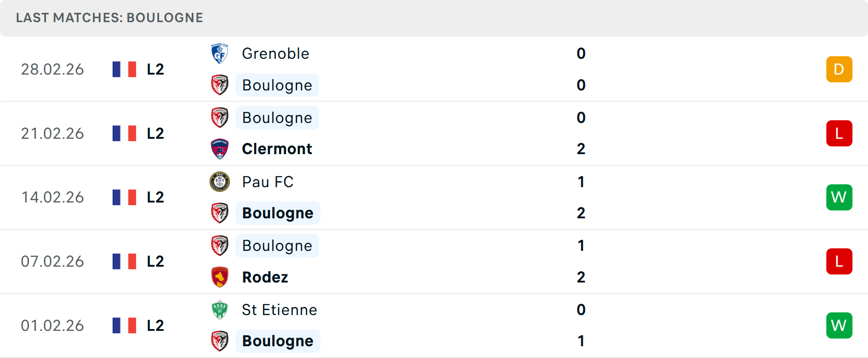The height and width of the screenshot is (358, 868).
Task: Expand the Grenoble vs Boulogne match details
Action: click(x=434, y=69)
